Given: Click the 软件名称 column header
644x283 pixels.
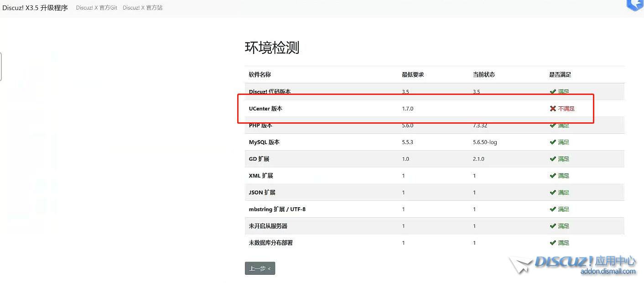Looking at the screenshot, I should (260, 74).
